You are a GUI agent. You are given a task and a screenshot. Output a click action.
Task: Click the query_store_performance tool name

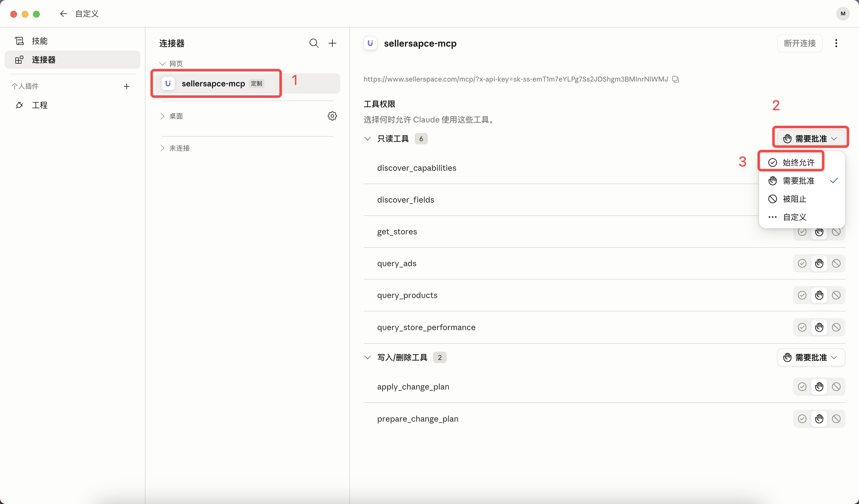[426, 327]
